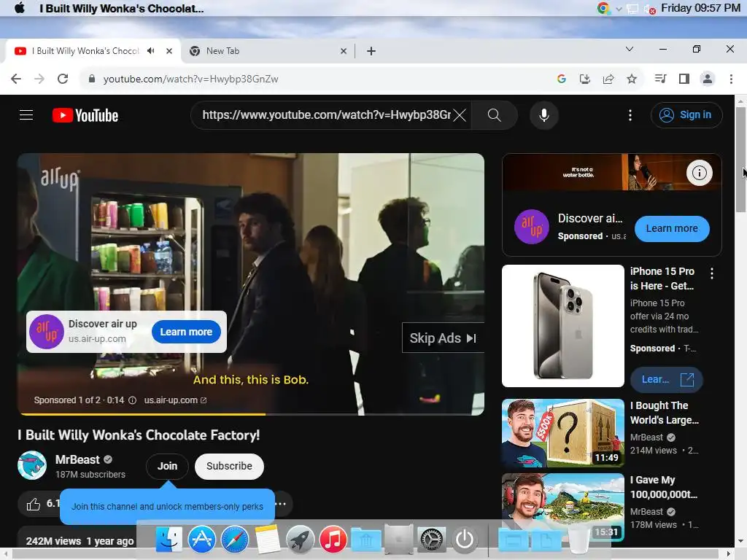Launch App Store from the dock
747x560 pixels.
(x=201, y=540)
